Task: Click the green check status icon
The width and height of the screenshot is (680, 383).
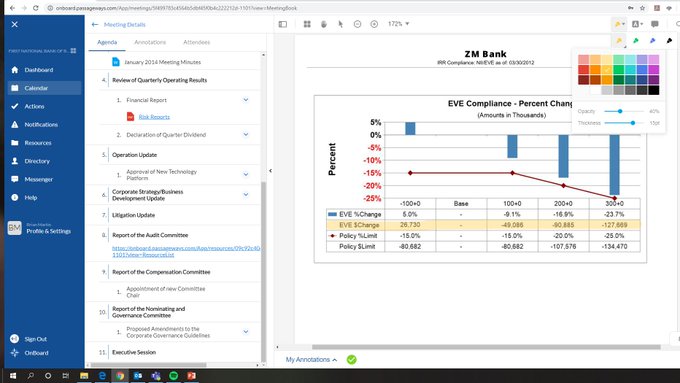Action: 352,360
